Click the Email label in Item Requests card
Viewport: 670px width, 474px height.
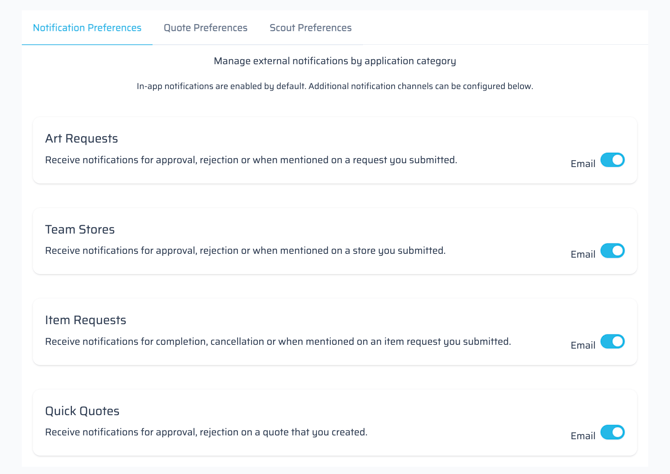click(582, 346)
